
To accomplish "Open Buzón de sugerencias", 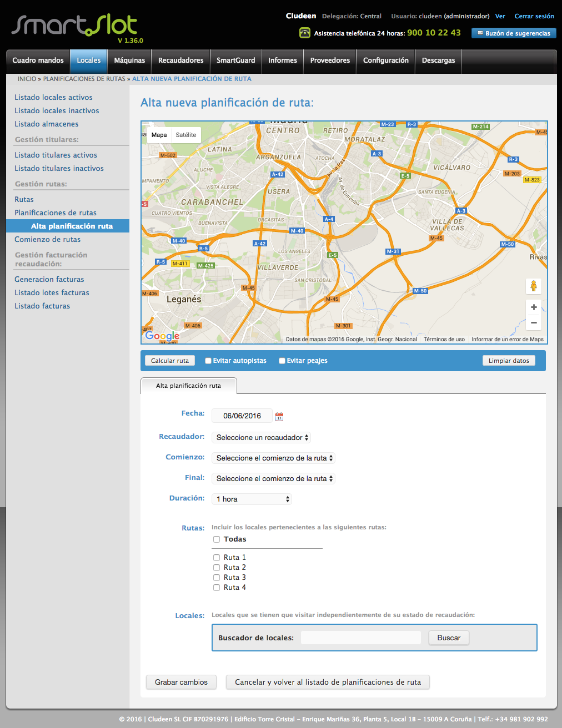I will (x=514, y=33).
